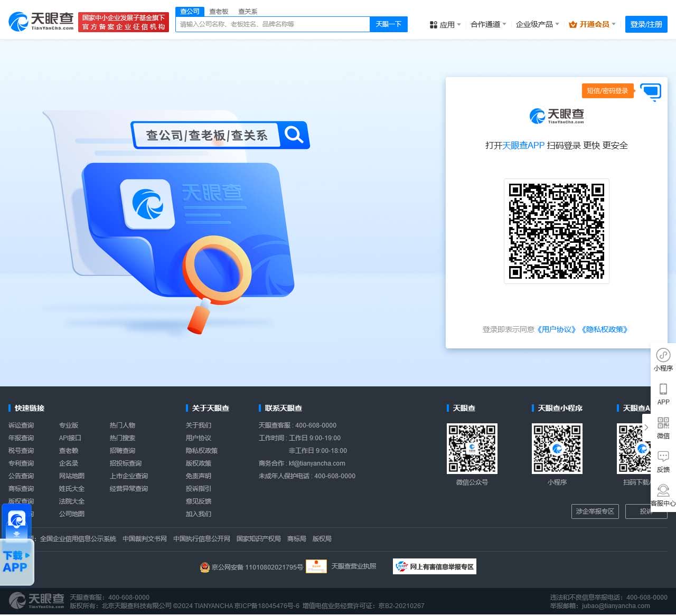Open 年报查询 quick link
Screen dimensions: 676x616
point(21,438)
